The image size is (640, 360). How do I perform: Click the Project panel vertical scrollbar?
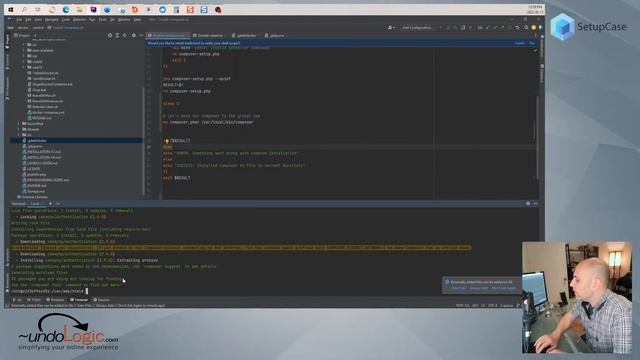pyautogui.click(x=143, y=141)
